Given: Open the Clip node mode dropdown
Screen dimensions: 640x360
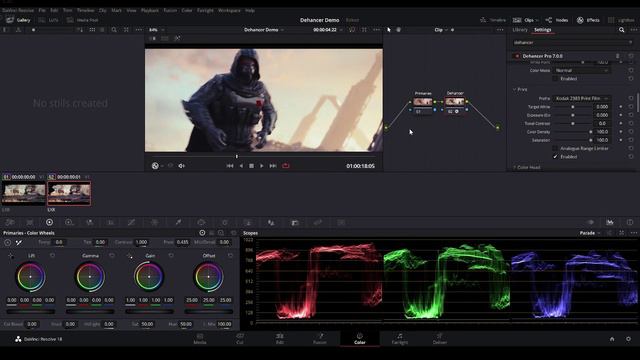Looking at the screenshot, I should point(441,30).
